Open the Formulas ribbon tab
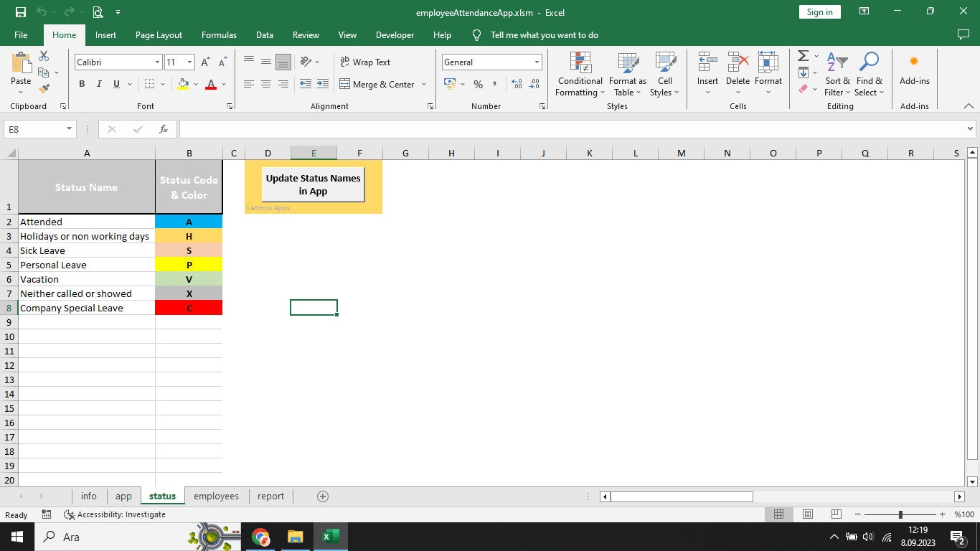This screenshot has height=551, width=980. pos(219,34)
